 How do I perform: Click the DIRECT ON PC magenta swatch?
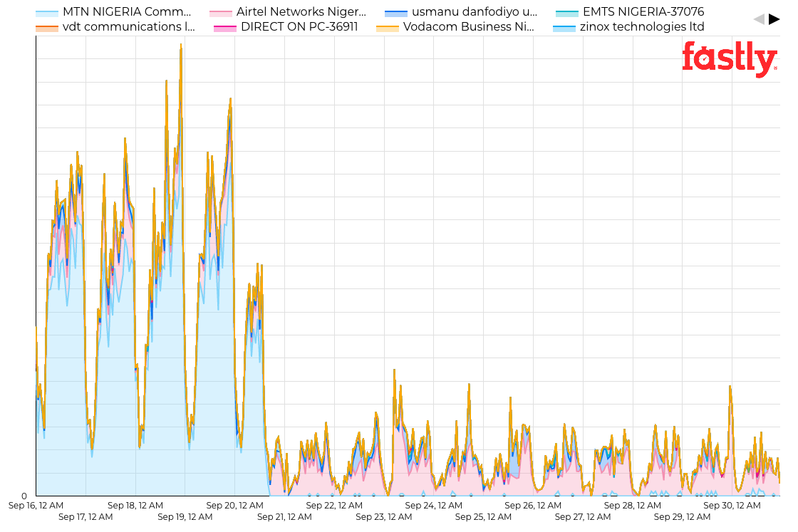[x=225, y=28]
